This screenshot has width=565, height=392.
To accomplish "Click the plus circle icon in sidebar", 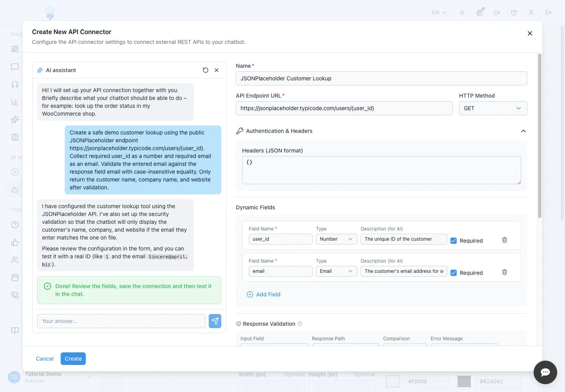I will click(x=15, y=172).
